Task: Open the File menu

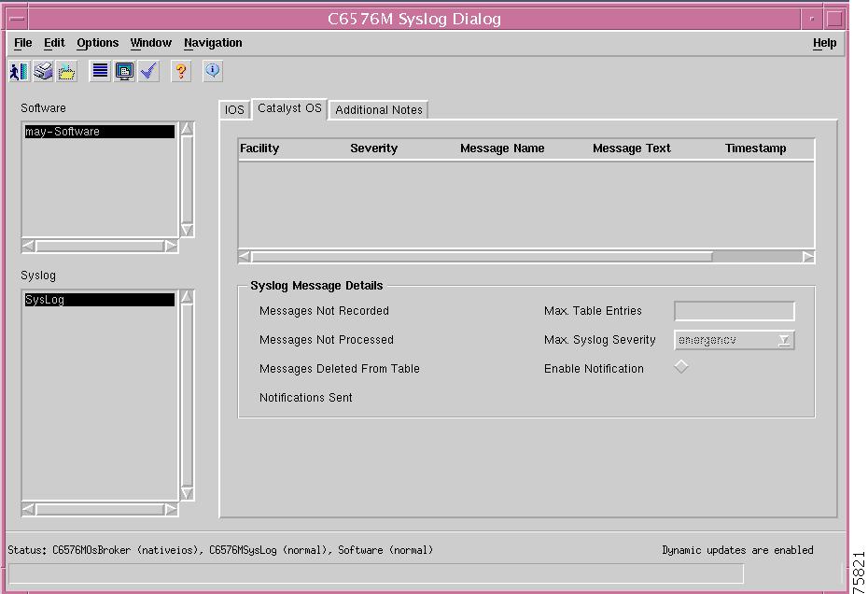Action: (x=23, y=43)
